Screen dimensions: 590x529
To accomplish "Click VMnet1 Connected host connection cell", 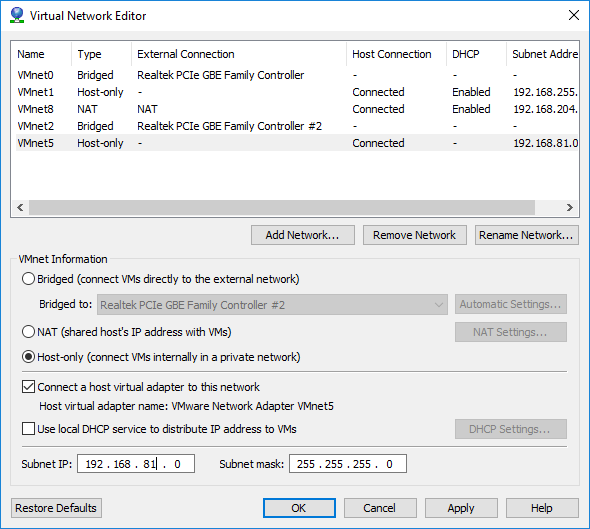I will pos(378,92).
